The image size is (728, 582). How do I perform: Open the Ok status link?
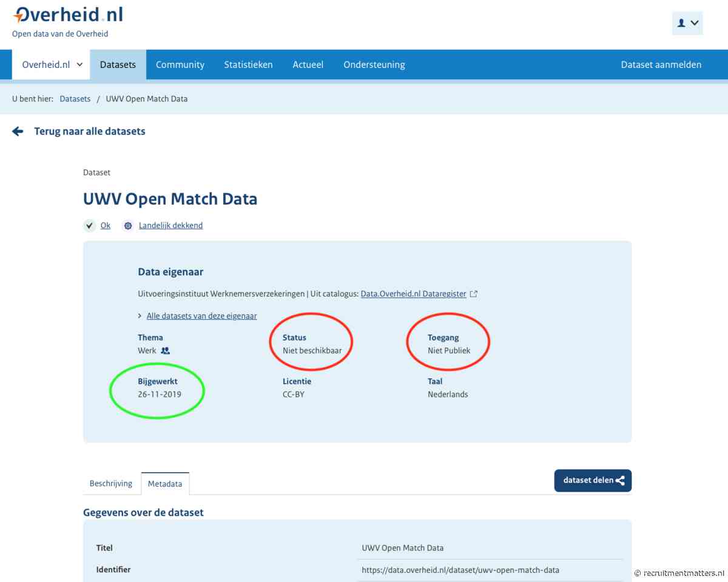coord(106,226)
